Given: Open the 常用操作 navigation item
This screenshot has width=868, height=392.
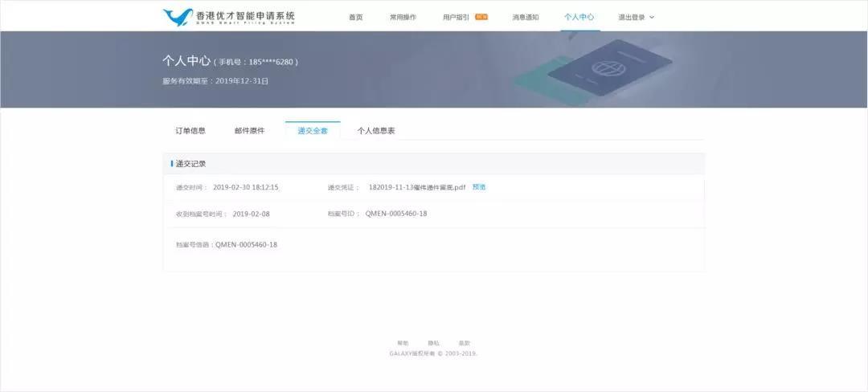Looking at the screenshot, I should (x=403, y=17).
